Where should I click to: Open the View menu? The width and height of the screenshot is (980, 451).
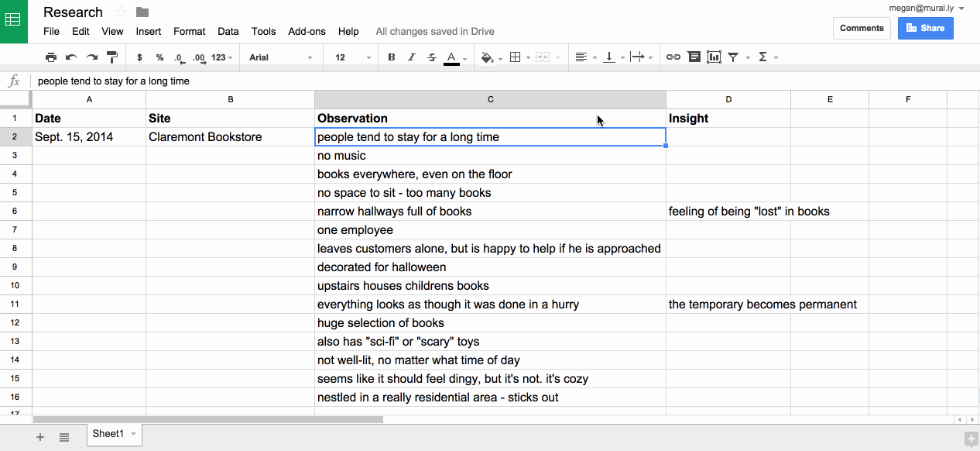pyautogui.click(x=112, y=32)
